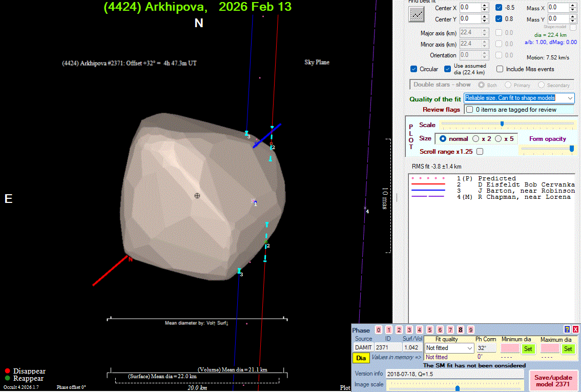
Task: Enable Scroll range x1.25 checkbox
Action: 480,152
